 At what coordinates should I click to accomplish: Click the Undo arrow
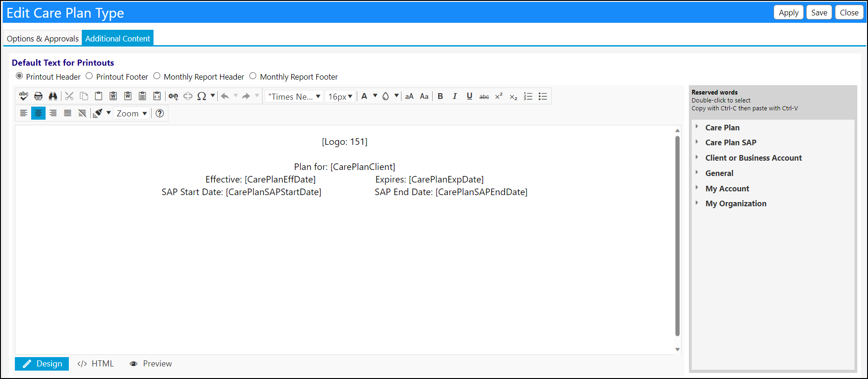pyautogui.click(x=225, y=96)
